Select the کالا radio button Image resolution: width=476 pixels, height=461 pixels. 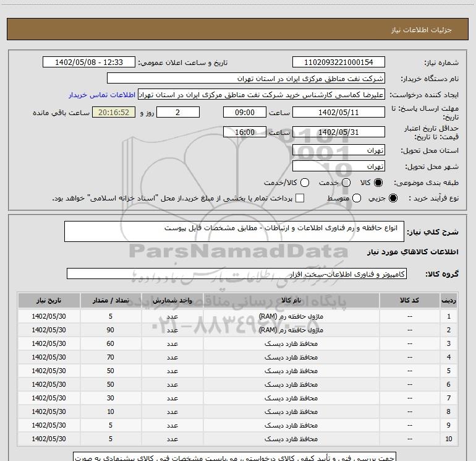(x=378, y=183)
